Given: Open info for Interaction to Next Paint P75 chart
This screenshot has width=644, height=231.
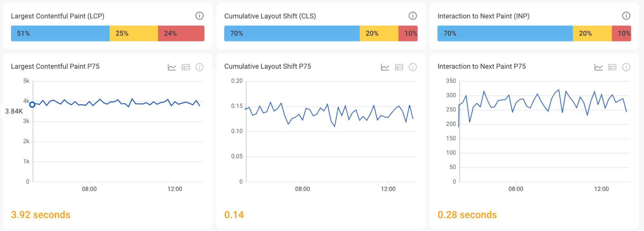Looking at the screenshot, I should point(626,67).
